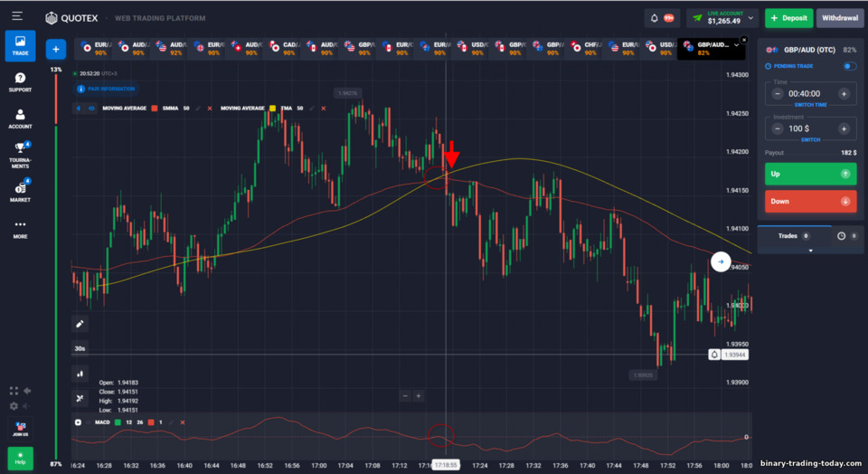Change the 30s chart timeframe
This screenshot has width=868, height=474.
pos(80,348)
